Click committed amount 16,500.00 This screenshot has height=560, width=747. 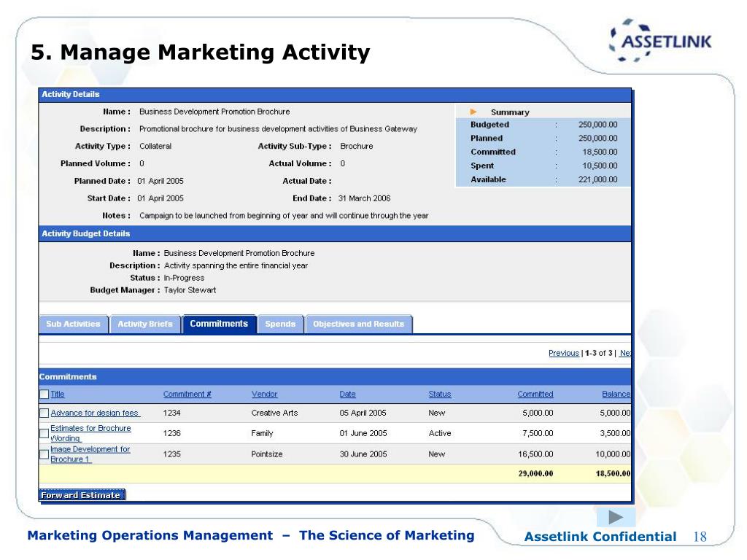point(535,454)
